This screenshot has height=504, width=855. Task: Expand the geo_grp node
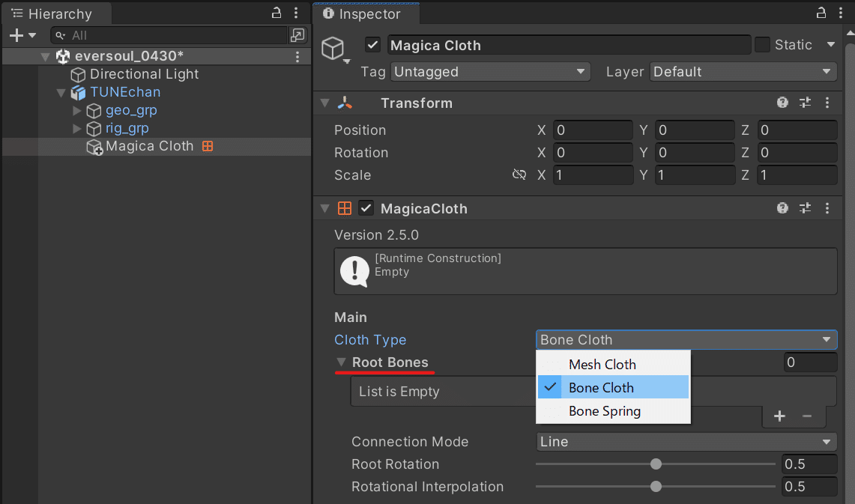77,111
